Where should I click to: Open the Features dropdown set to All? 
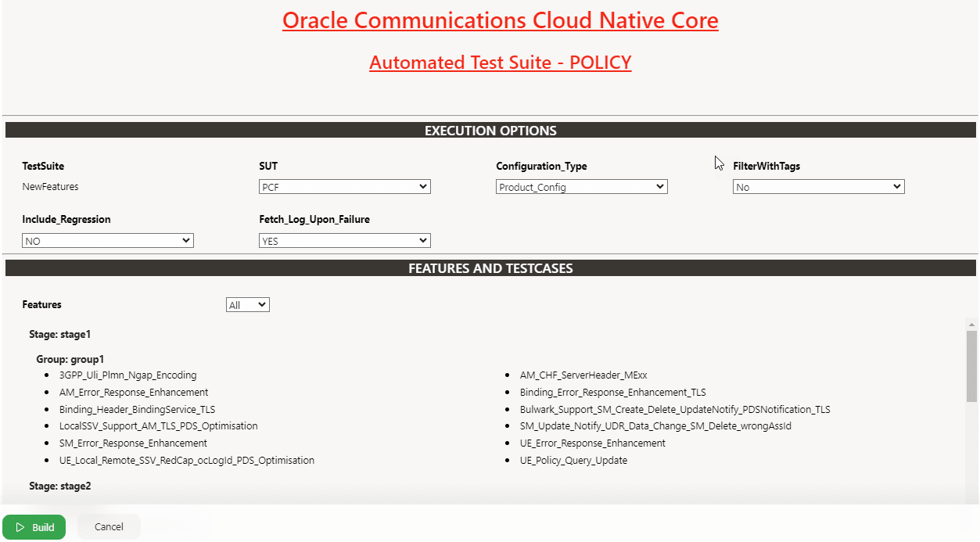coord(248,305)
